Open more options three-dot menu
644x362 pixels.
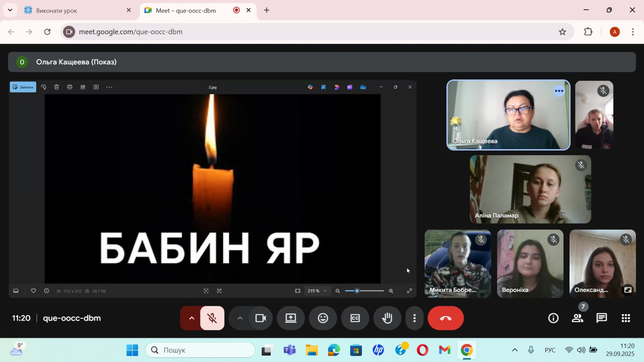[x=414, y=318]
